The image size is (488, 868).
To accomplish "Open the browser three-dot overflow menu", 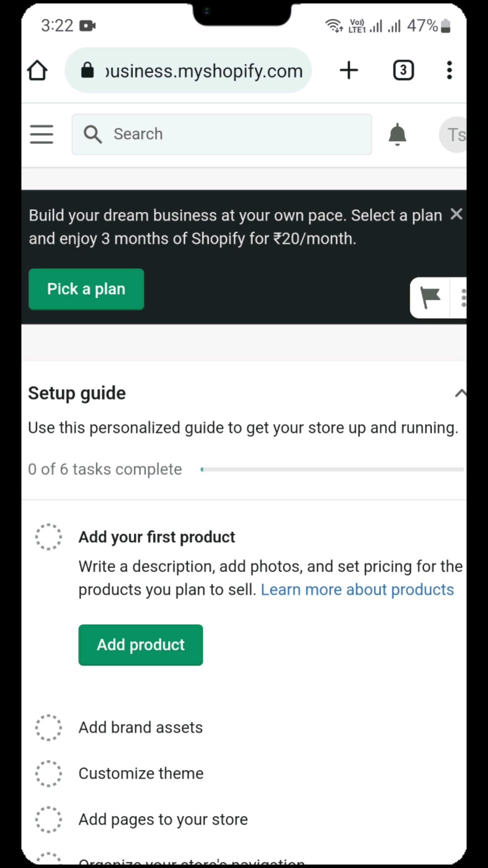I will click(x=449, y=71).
